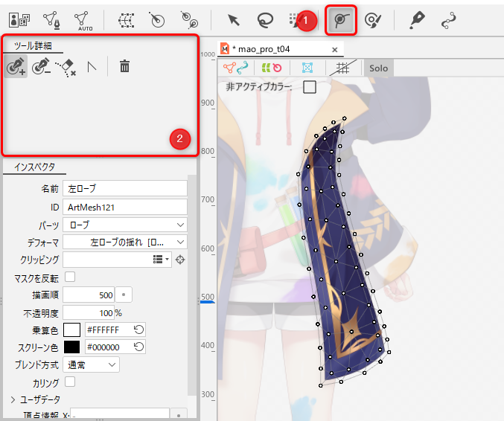Click the trash can delete icon

pos(124,67)
